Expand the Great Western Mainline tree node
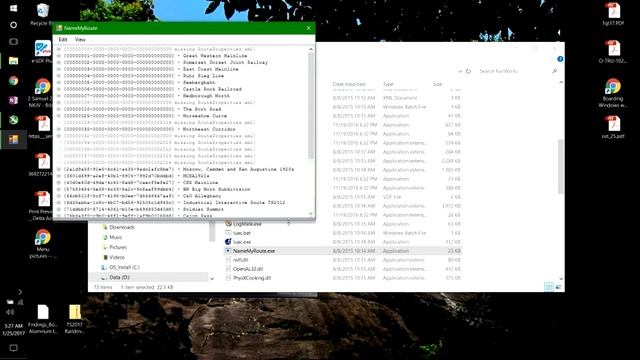 pos(59,56)
